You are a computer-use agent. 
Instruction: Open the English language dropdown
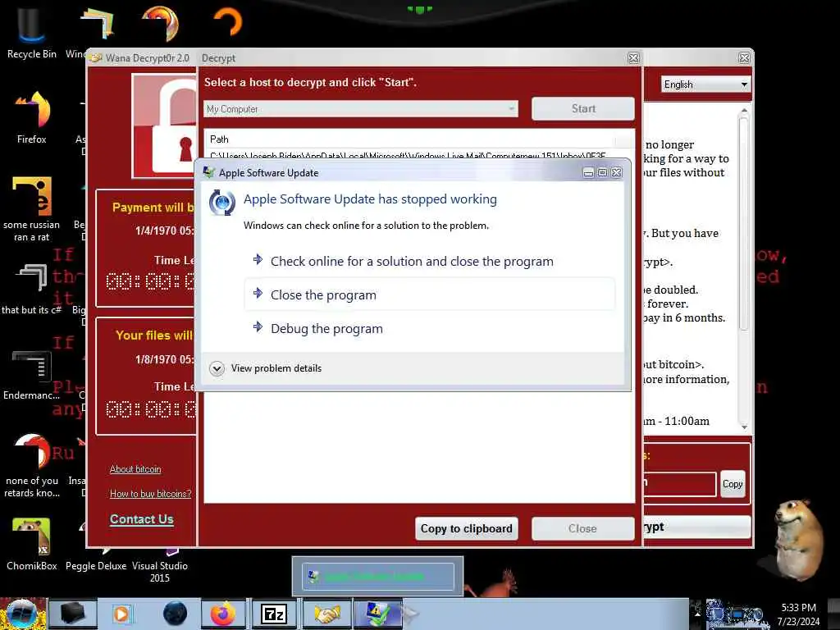pyautogui.click(x=705, y=84)
